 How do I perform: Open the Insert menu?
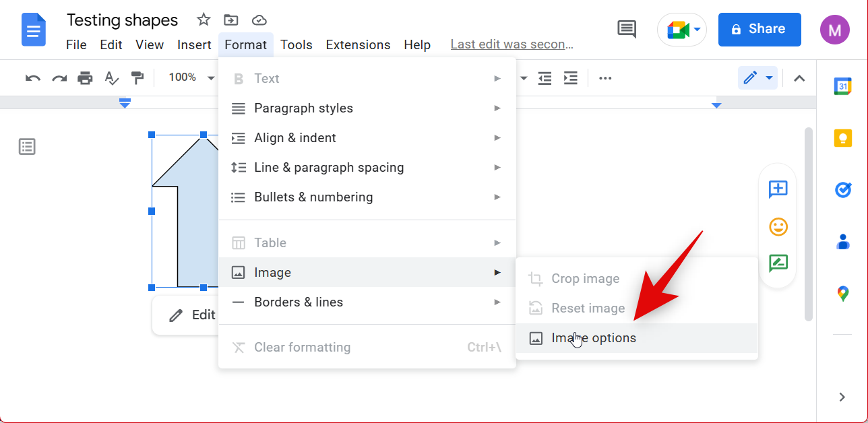point(194,45)
